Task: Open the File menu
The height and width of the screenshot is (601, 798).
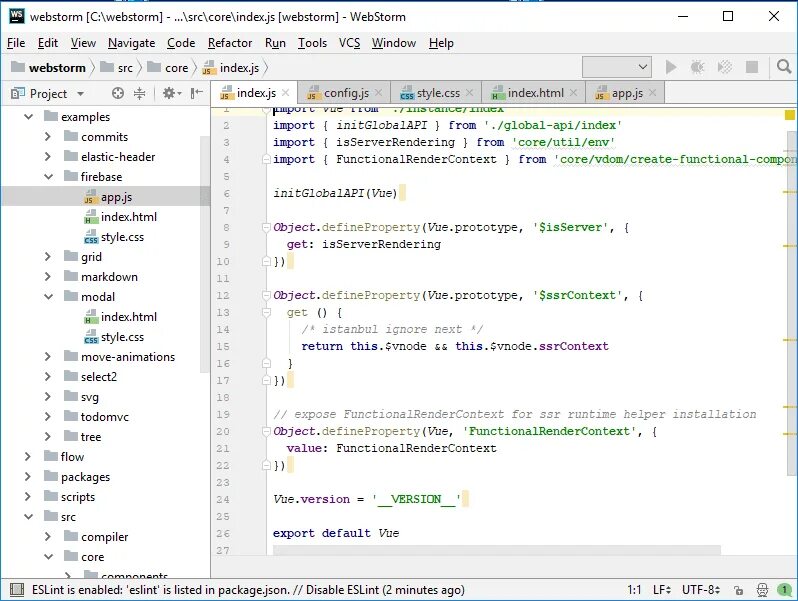Action: (x=16, y=43)
